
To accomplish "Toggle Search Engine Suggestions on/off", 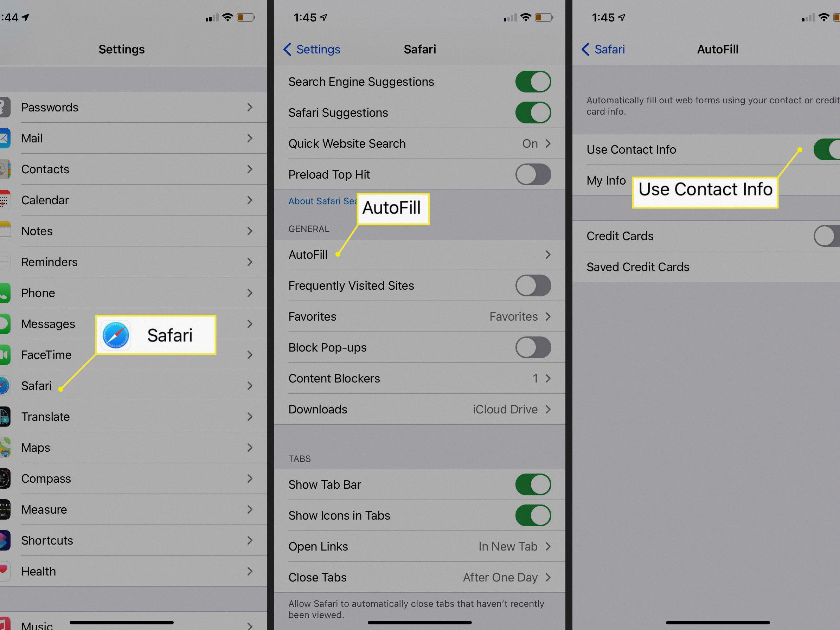I will coord(533,80).
